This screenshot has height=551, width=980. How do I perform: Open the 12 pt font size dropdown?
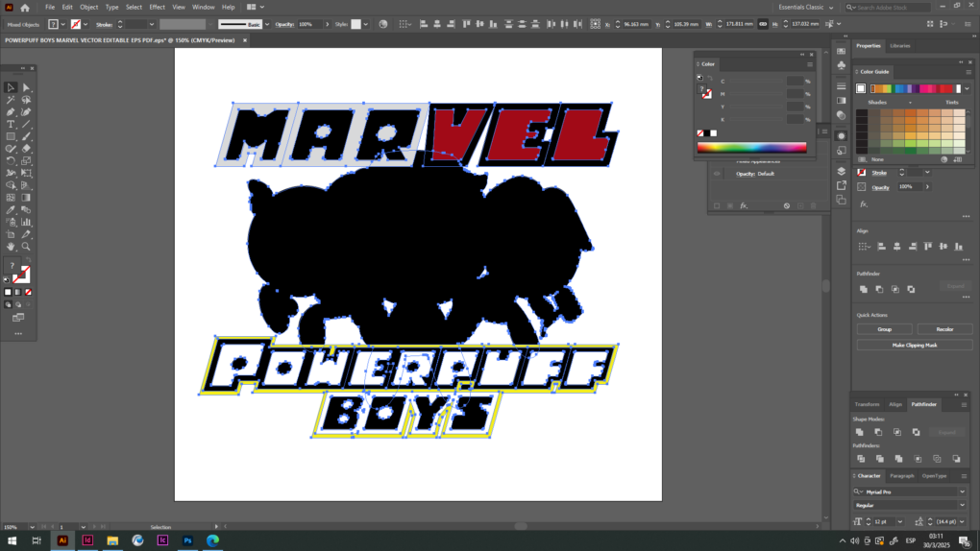tap(900, 521)
